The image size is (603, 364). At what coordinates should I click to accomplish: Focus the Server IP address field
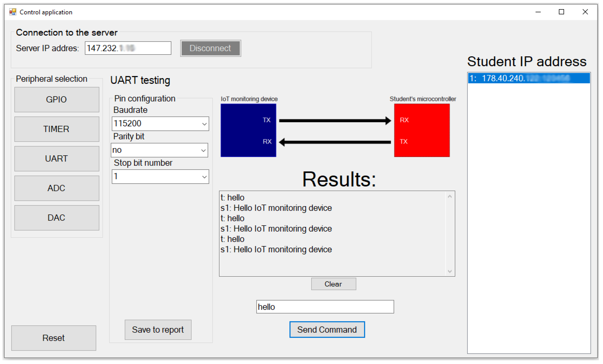pos(128,48)
